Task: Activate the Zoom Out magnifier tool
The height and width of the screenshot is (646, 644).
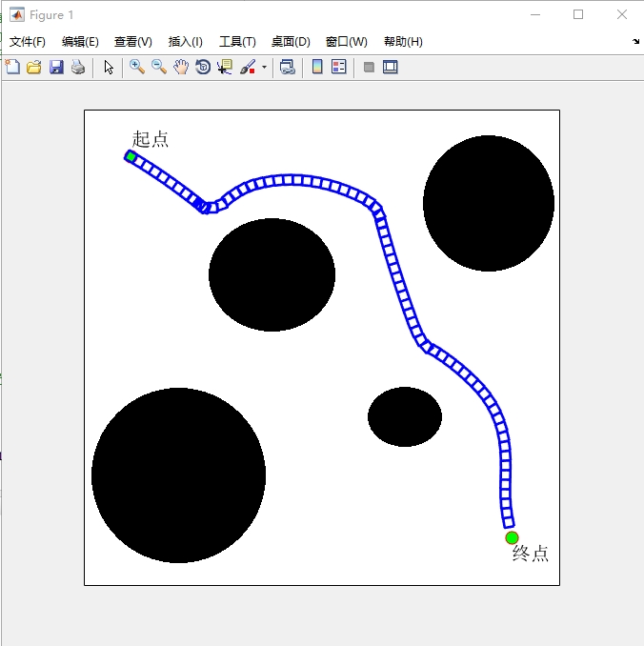Action: 159,67
